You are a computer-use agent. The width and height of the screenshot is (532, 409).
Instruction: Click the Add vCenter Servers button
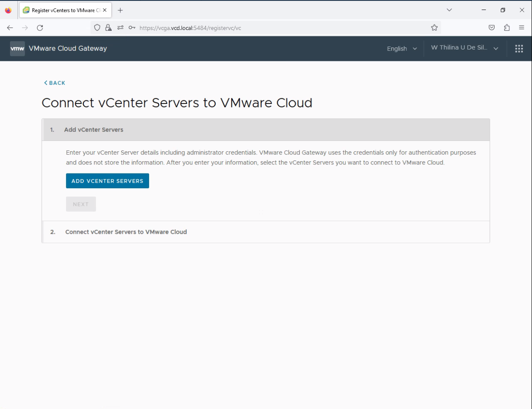click(x=107, y=181)
